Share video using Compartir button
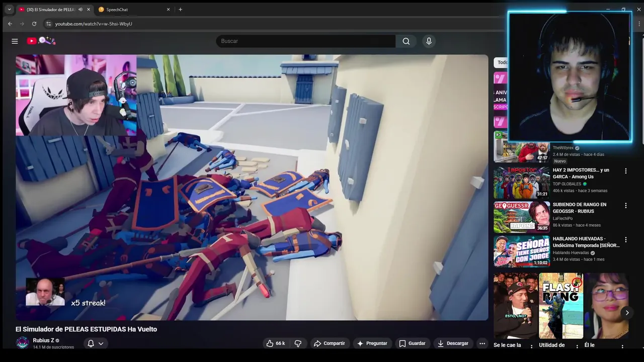 click(x=329, y=343)
